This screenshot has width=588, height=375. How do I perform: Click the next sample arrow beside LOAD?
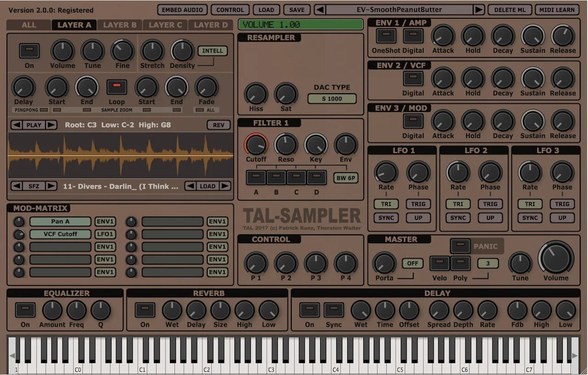click(225, 186)
